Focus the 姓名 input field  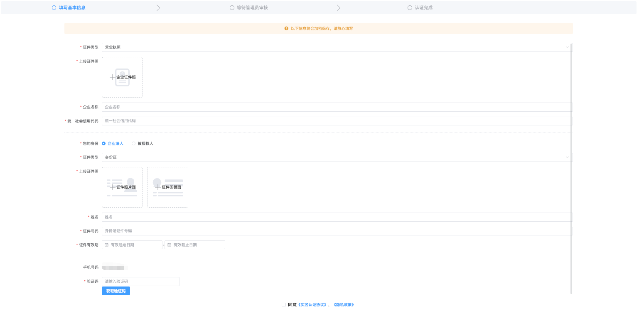(x=337, y=217)
